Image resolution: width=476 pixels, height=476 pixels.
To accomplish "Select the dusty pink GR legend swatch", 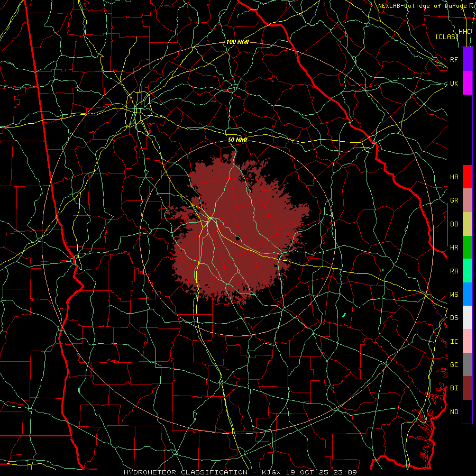I will pos(467,200).
